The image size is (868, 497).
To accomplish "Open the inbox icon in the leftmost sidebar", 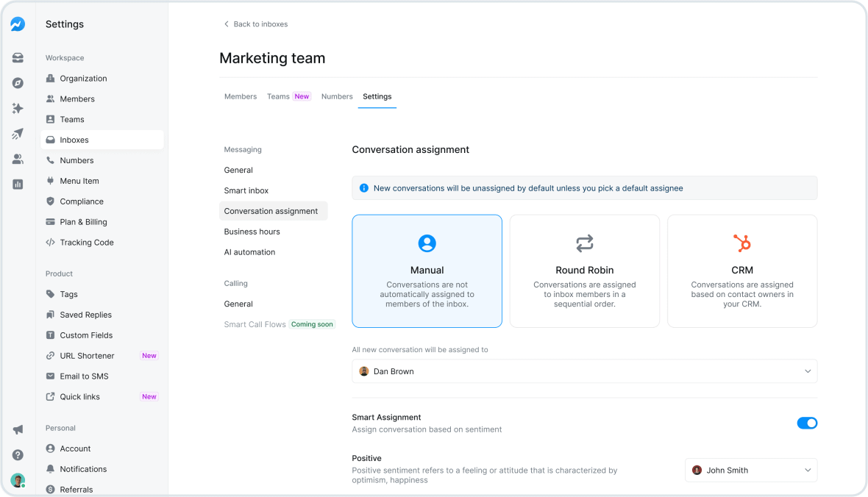I will pyautogui.click(x=18, y=57).
